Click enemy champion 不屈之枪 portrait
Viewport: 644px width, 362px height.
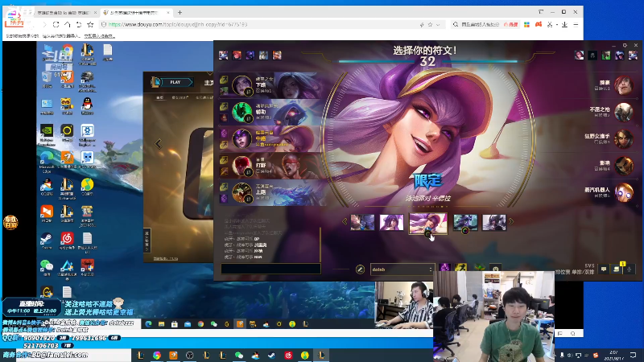click(x=624, y=112)
